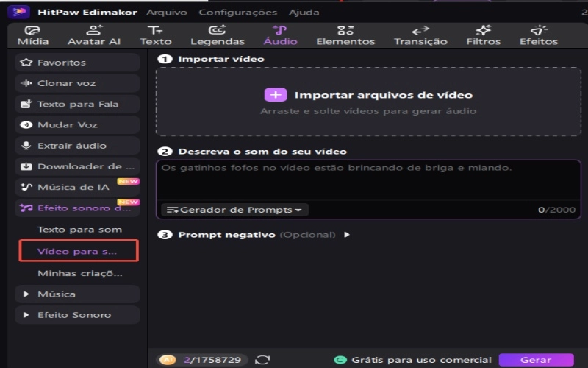588x368 pixels.
Task: Open Clonar voz option
Action: (77, 83)
